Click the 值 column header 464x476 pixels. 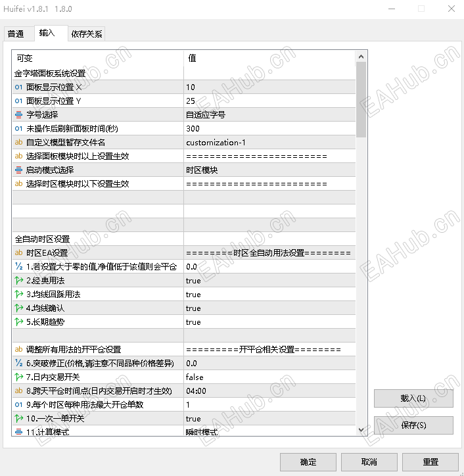click(x=269, y=58)
